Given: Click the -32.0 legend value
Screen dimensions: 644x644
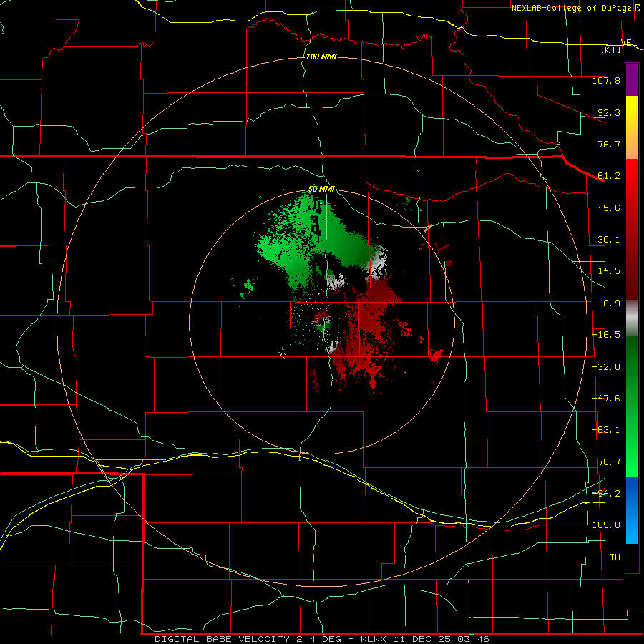Looking at the screenshot, I should (x=606, y=367).
